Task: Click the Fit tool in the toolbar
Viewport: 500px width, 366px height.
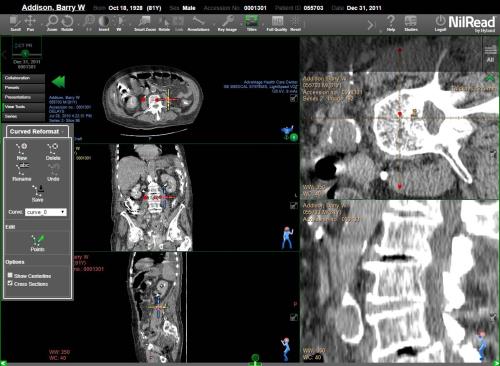Action: pyautogui.click(x=89, y=23)
